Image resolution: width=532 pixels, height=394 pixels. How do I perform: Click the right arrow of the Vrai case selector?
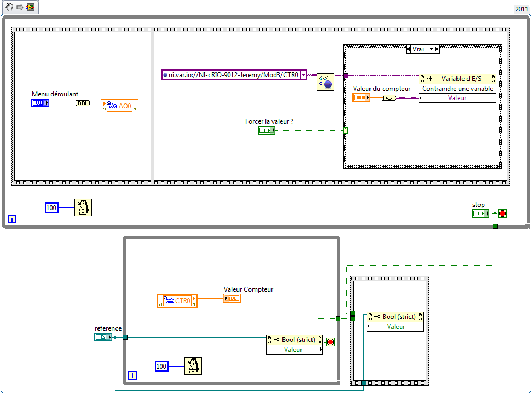pos(437,49)
